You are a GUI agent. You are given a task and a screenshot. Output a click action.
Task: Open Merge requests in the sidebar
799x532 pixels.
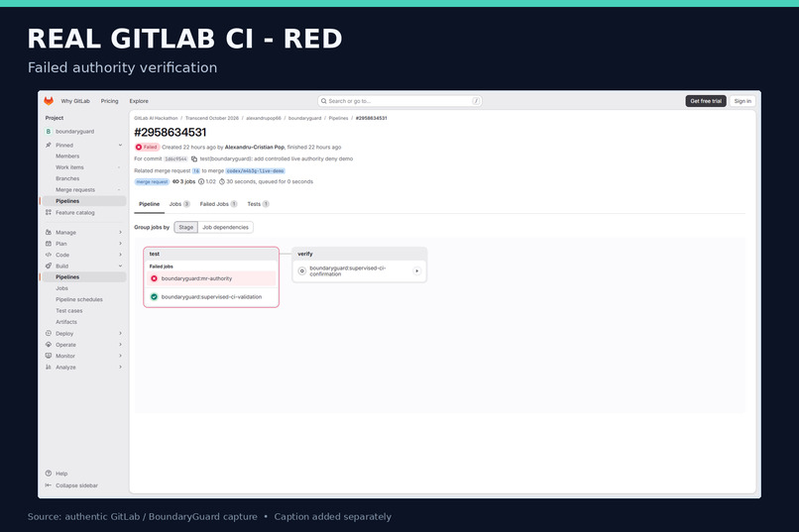(x=75, y=190)
